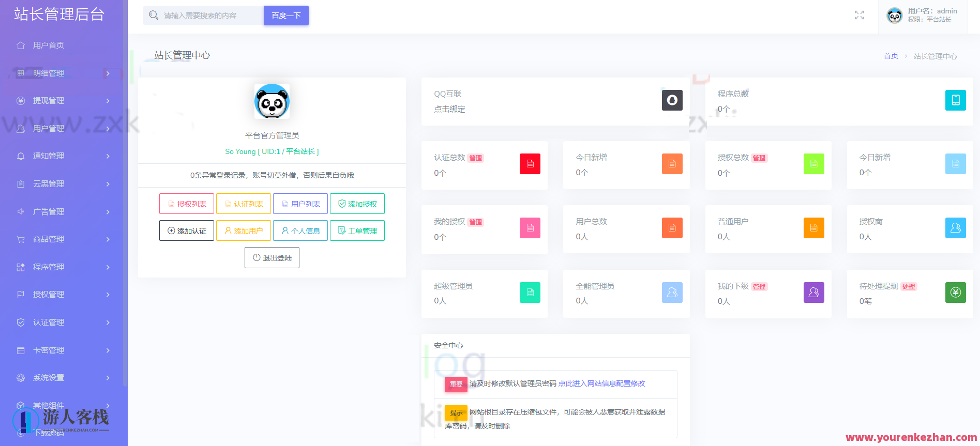Open the 工单管理 button
This screenshot has width=980, height=446.
pos(357,230)
